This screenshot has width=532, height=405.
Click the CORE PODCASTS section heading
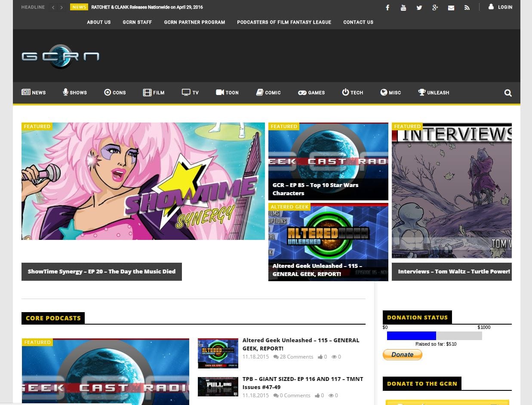click(53, 318)
